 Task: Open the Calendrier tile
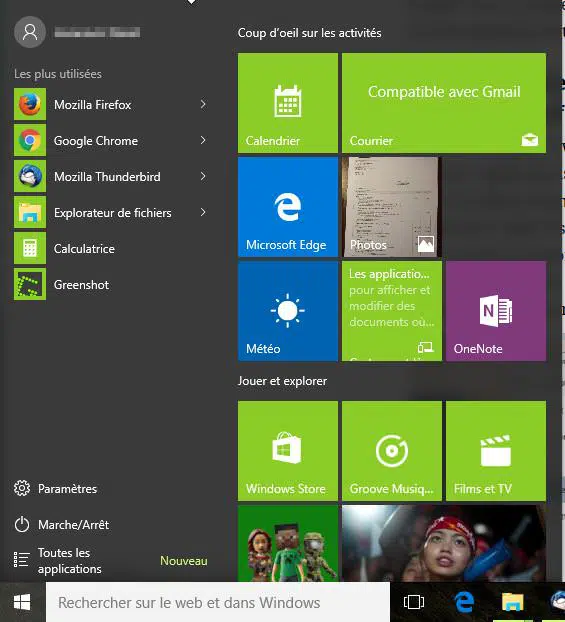288,103
